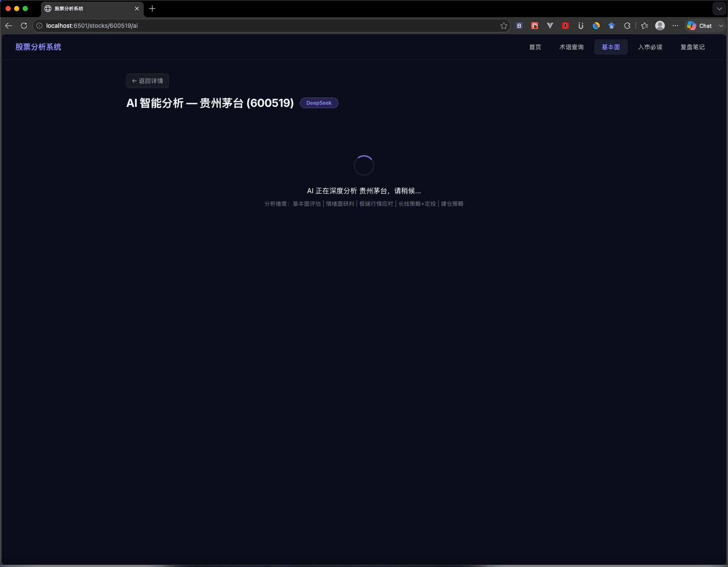Open the red shield extension icon

[565, 26]
